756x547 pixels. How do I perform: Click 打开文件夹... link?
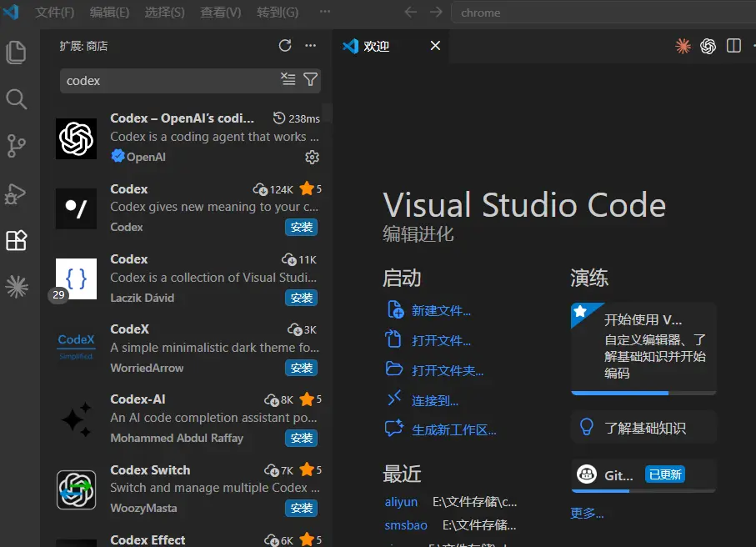448,370
